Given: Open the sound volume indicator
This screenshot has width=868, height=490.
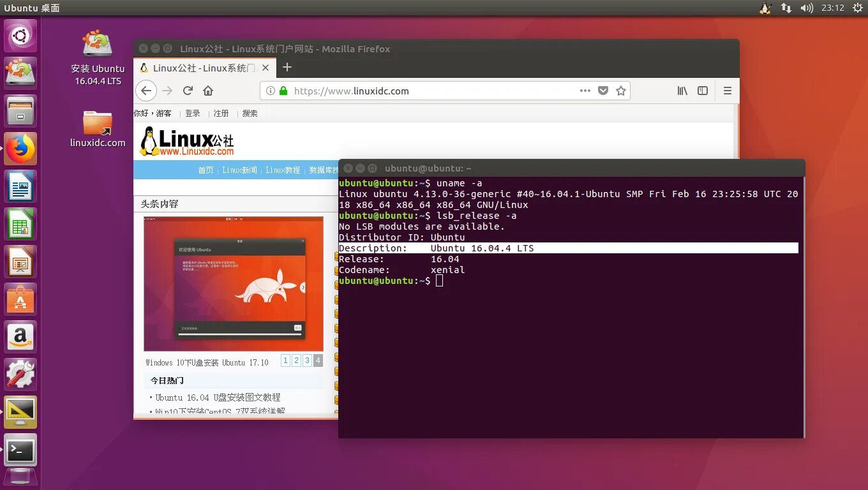Looking at the screenshot, I should click(807, 8).
